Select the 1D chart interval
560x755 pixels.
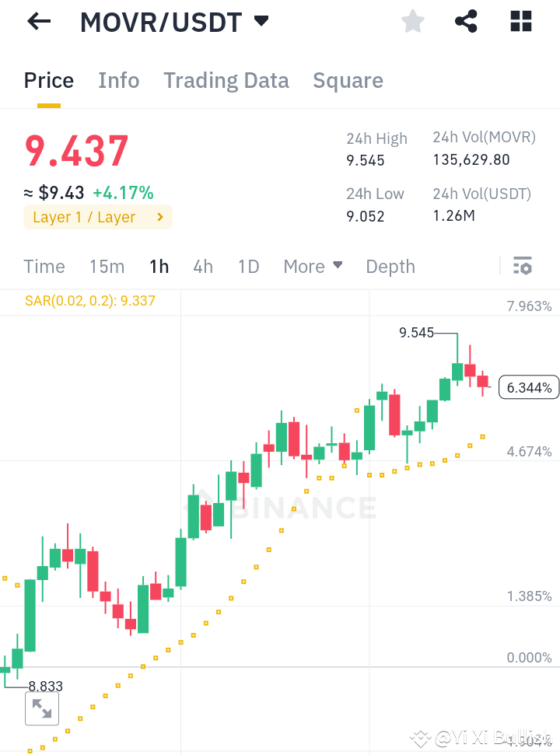tap(248, 266)
